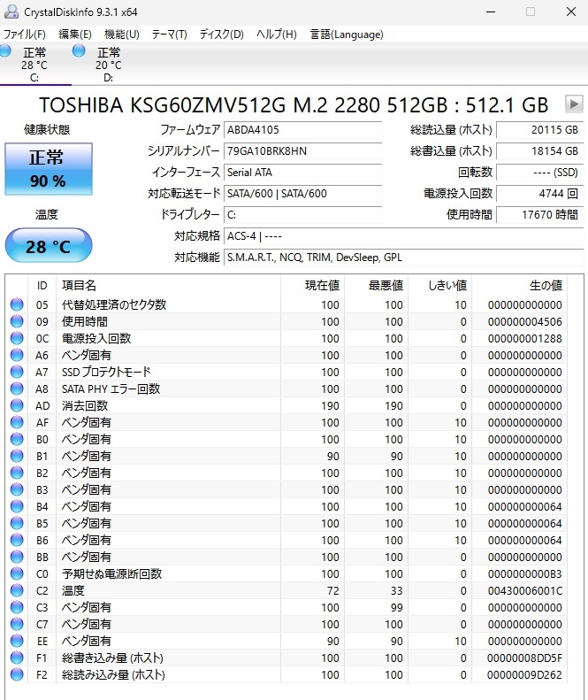Click the C: drive status orb at top
This screenshot has width=588, height=700.
[5, 51]
